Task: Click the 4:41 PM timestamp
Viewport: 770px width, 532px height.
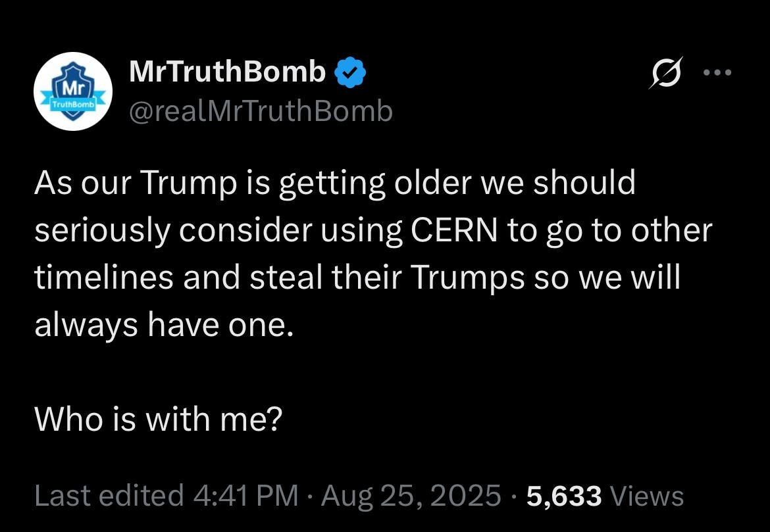Action: point(246,495)
